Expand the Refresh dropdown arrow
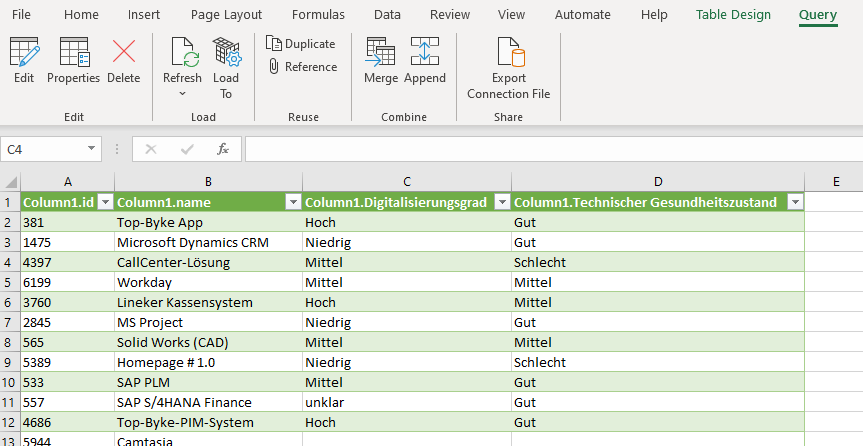This screenshot has width=863, height=446. (183, 94)
